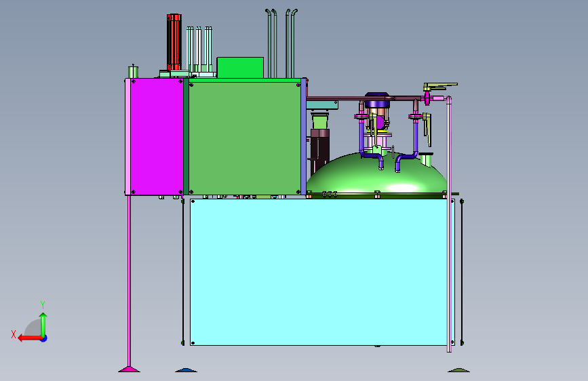Click the "Y" axis label
Viewport: 588px width, 381px height.
[x=42, y=304]
